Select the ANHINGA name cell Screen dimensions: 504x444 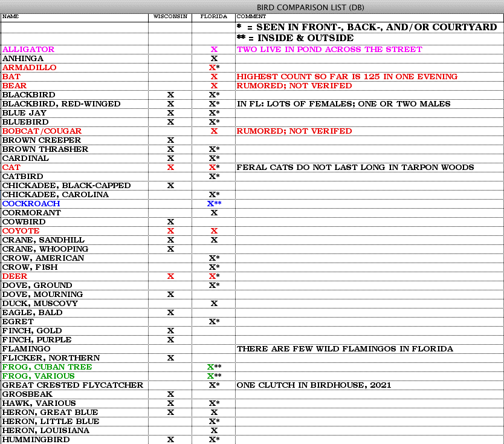click(x=74, y=59)
